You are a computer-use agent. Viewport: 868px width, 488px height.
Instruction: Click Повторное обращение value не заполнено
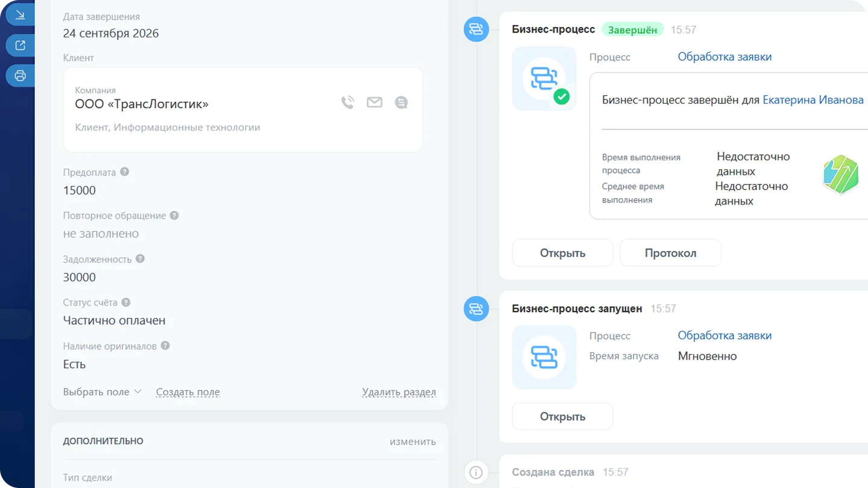point(101,234)
